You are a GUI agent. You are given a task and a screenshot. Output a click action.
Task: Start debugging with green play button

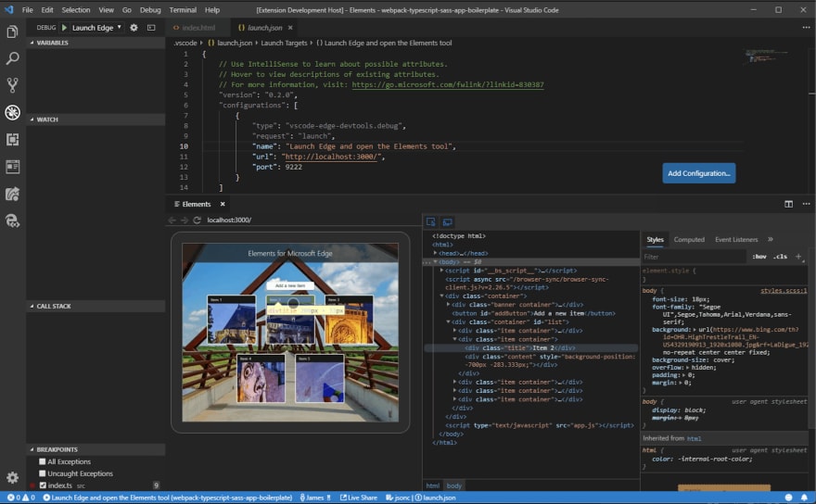click(x=64, y=28)
